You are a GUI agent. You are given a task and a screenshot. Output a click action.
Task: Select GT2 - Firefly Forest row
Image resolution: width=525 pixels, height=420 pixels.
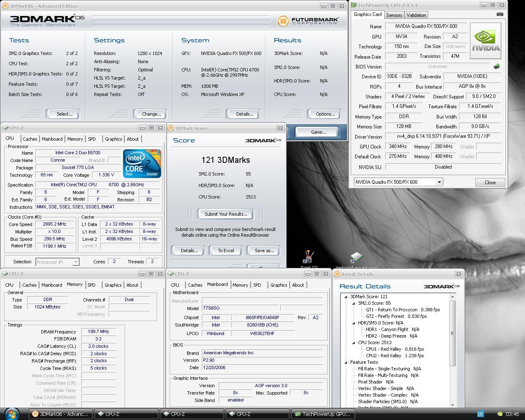tap(396, 316)
